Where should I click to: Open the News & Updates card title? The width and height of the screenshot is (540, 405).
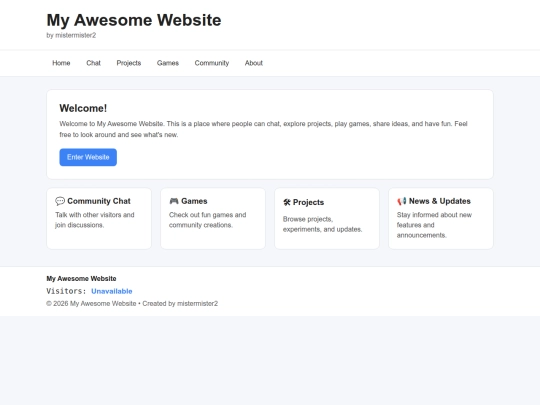440,201
